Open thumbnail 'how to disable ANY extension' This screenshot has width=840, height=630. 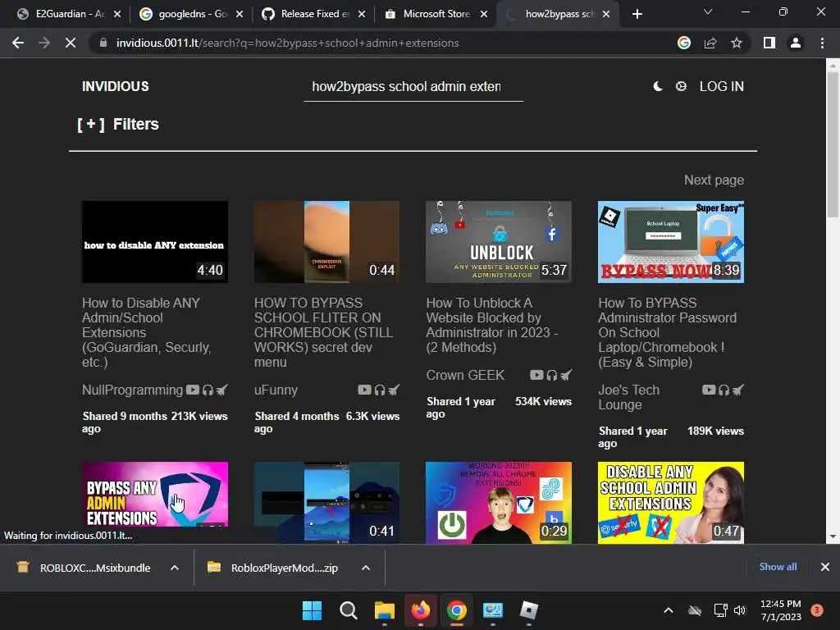155,242
